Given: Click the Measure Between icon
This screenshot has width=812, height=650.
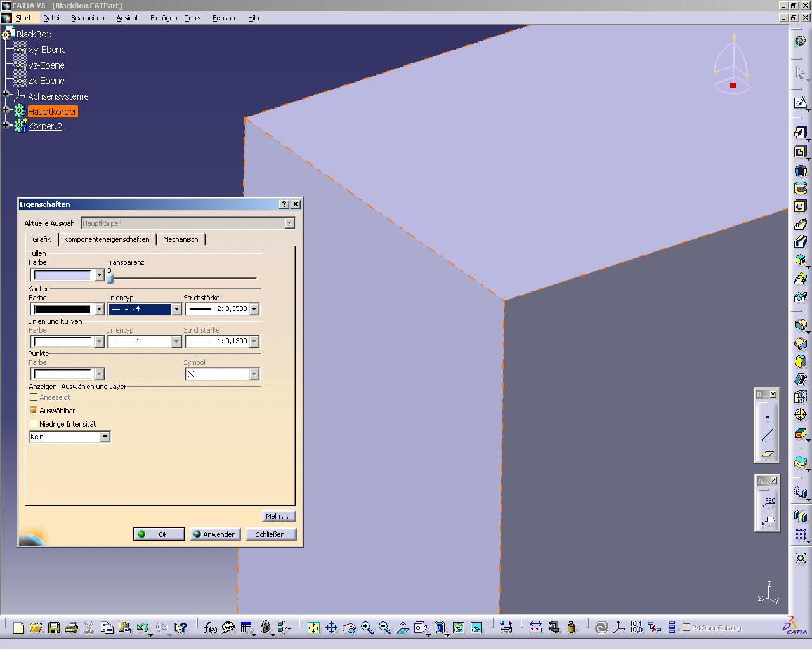Looking at the screenshot, I should [535, 628].
